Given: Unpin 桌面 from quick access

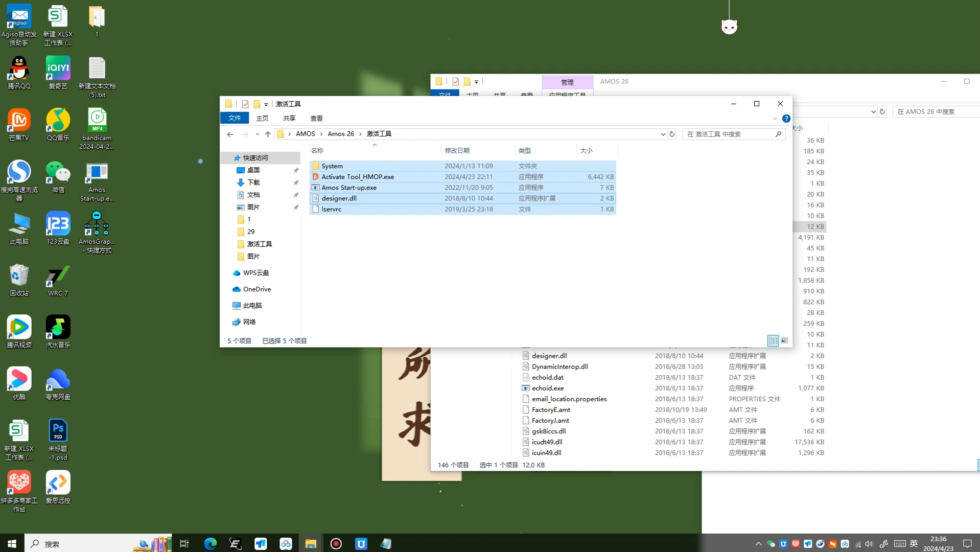Looking at the screenshot, I should click(296, 170).
